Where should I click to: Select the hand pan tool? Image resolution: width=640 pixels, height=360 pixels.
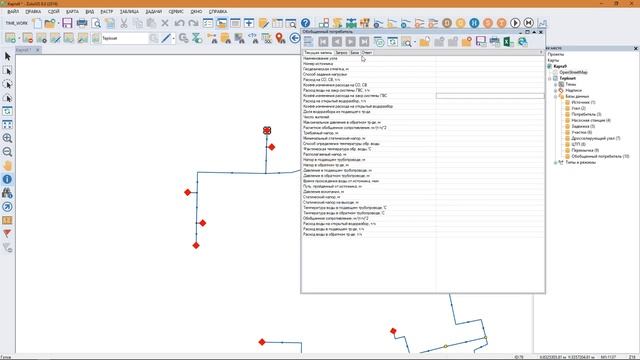tap(7, 165)
